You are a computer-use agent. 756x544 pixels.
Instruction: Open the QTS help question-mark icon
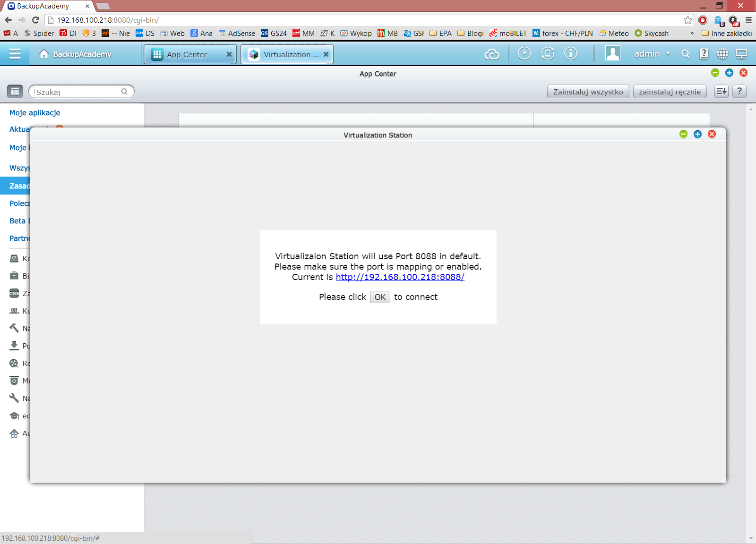704,54
